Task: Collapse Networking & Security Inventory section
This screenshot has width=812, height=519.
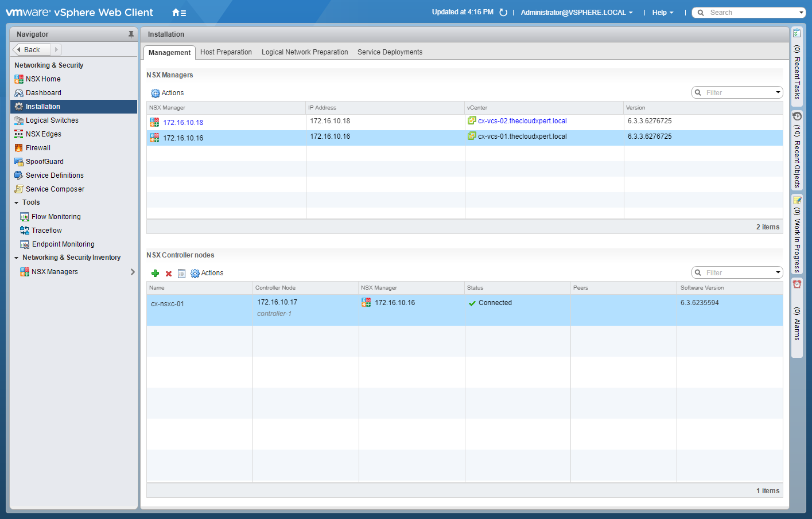Action: point(17,258)
